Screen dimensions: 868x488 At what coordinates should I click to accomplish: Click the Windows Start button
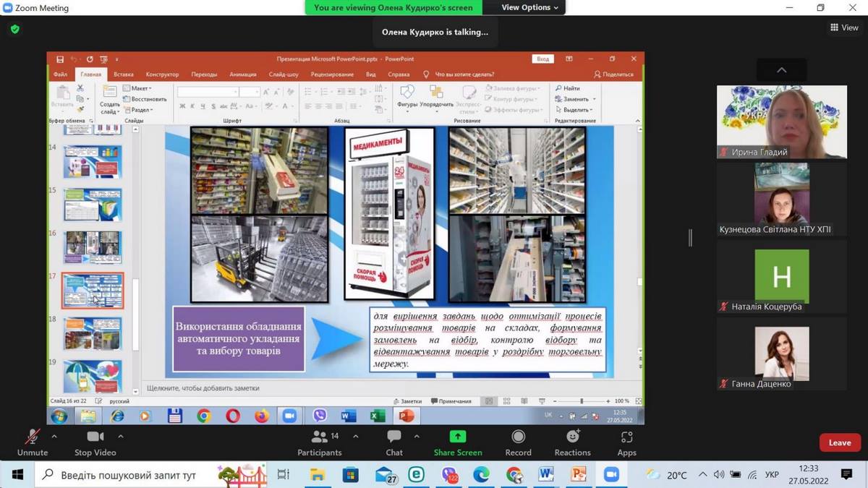coord(17,475)
